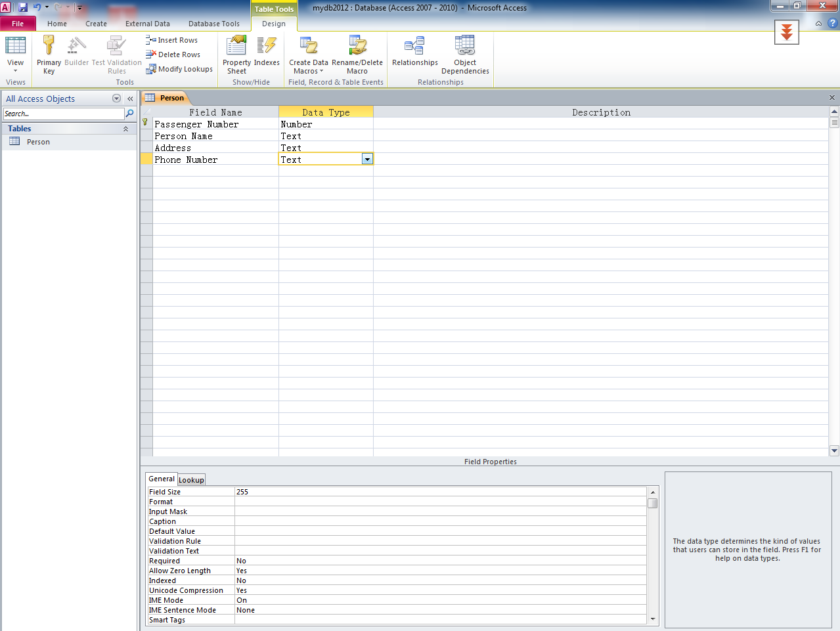This screenshot has width=840, height=631.
Task: Open Modify Lookups tool
Action: coord(179,69)
